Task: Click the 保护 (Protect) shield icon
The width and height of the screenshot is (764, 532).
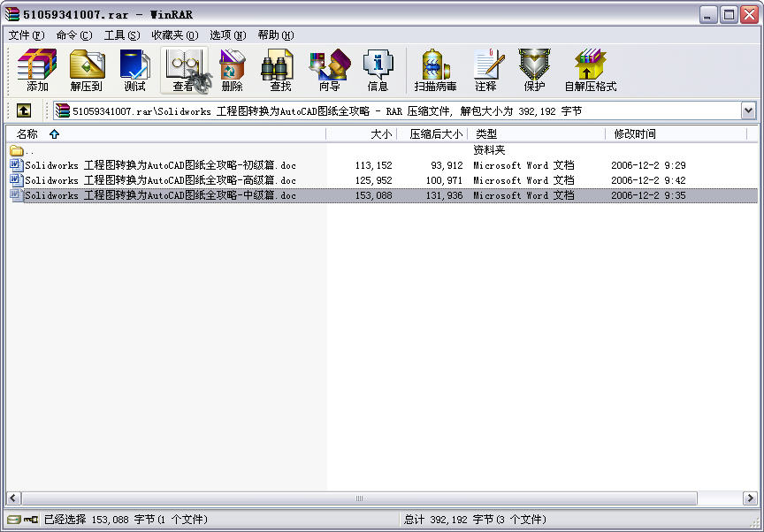Action: tap(534, 71)
